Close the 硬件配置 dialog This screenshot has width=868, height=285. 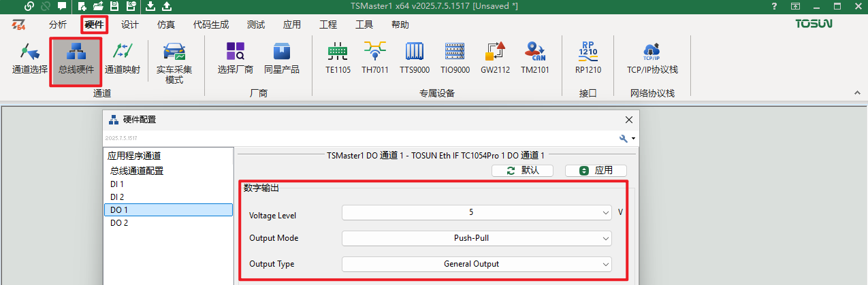pos(628,120)
